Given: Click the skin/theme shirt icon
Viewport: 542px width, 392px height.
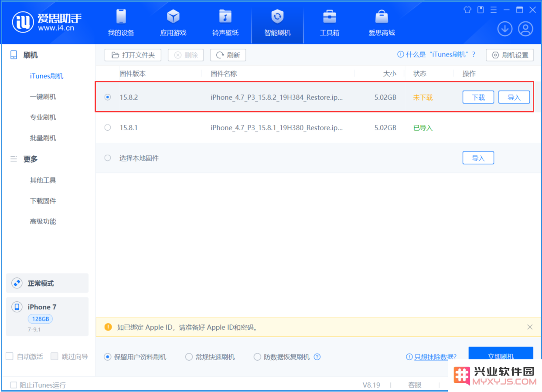Looking at the screenshot, I should tap(467, 10).
